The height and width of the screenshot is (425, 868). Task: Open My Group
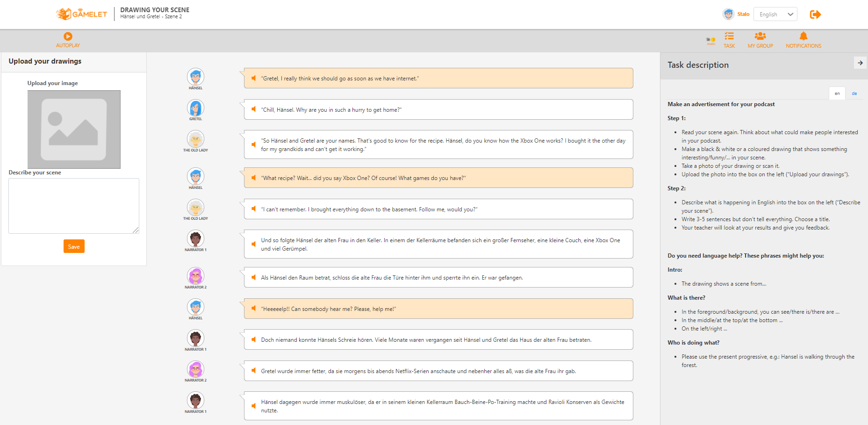tap(760, 40)
